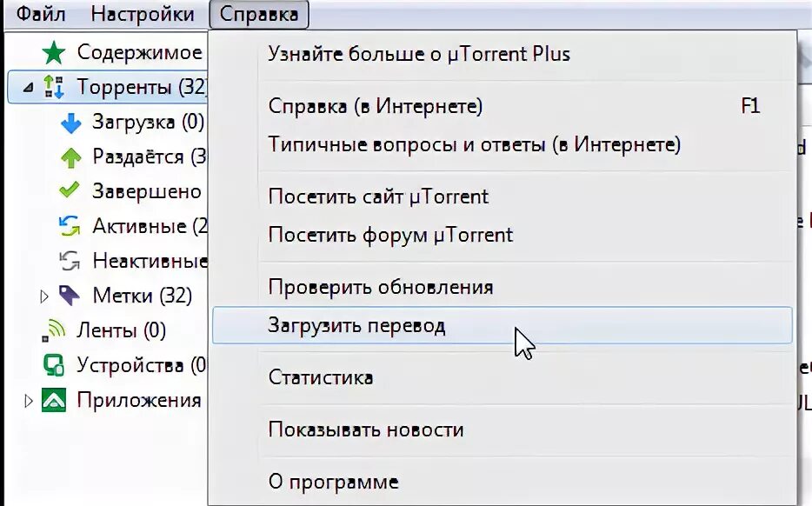Click the purple tag Метки icon
The width and height of the screenshot is (812, 506).
pyautogui.click(x=70, y=296)
